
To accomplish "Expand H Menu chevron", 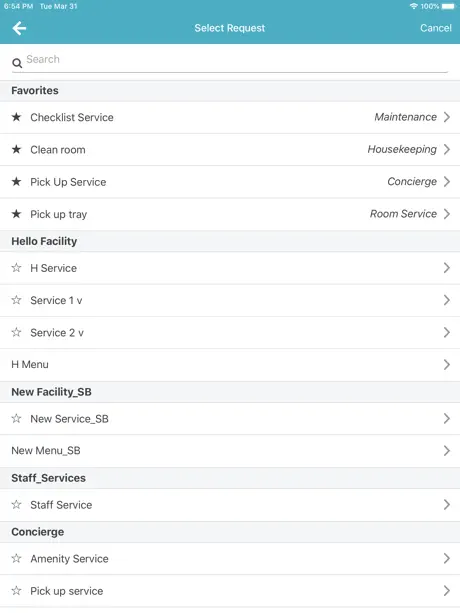I will pyautogui.click(x=447, y=365).
